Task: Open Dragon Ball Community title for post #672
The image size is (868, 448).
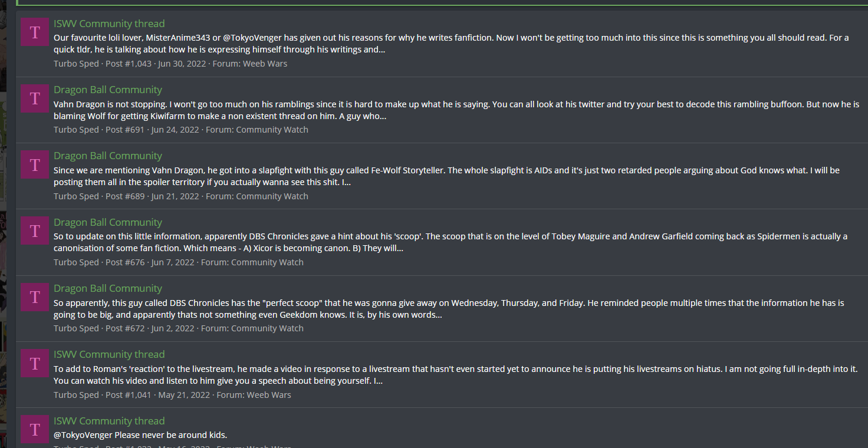Action: [x=107, y=288]
